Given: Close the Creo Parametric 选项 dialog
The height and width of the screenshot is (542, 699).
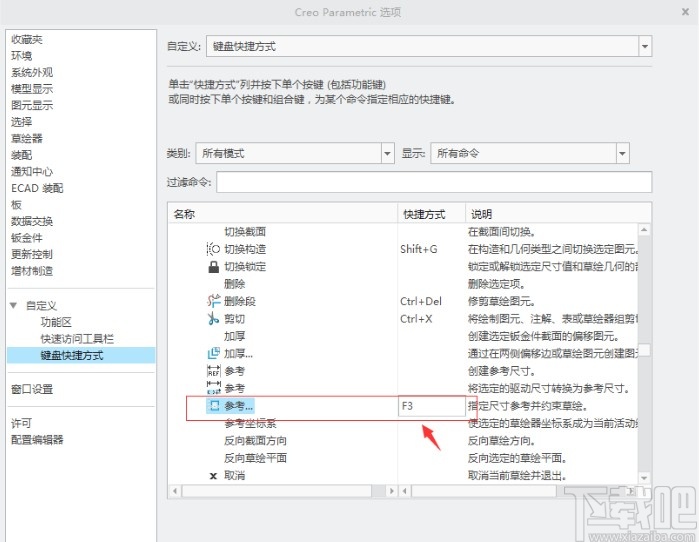Looking at the screenshot, I should 686,12.
